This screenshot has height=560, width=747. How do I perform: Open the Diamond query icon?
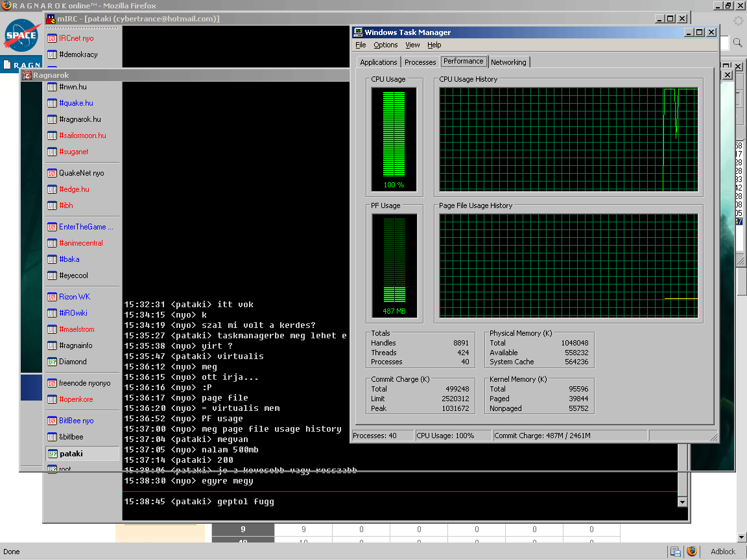click(x=52, y=362)
